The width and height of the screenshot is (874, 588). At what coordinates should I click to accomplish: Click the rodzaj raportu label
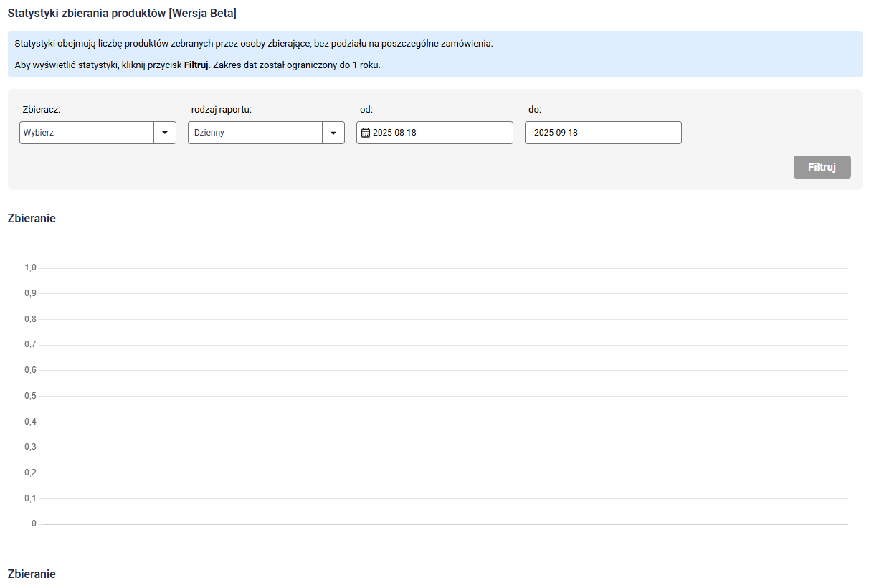click(222, 109)
